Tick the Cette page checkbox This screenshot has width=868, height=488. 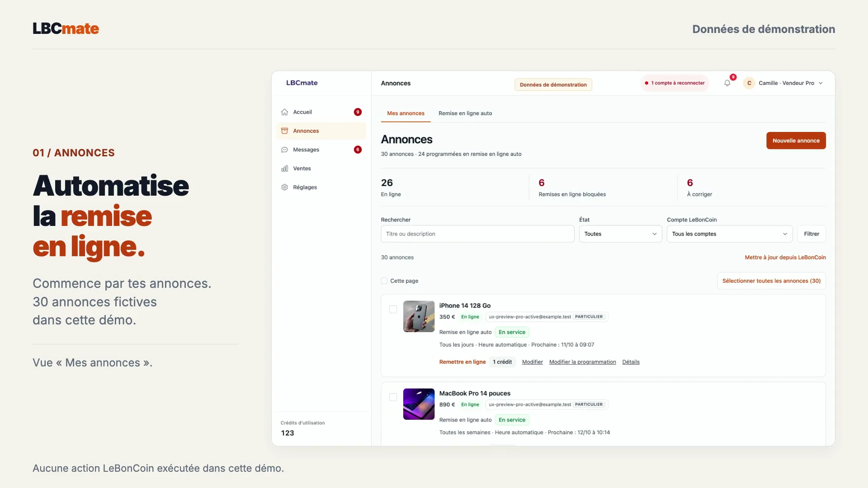[x=384, y=281]
